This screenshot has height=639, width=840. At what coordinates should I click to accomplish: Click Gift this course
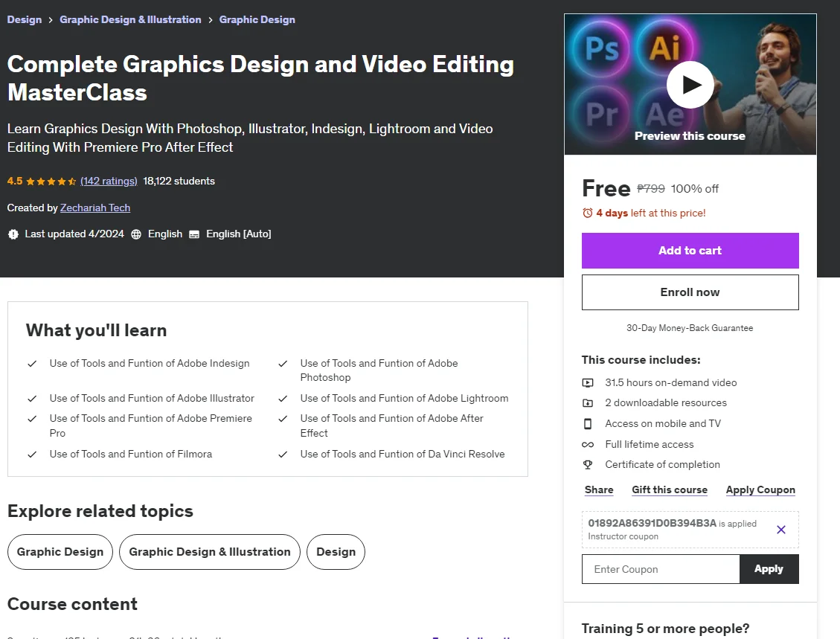[669, 489]
